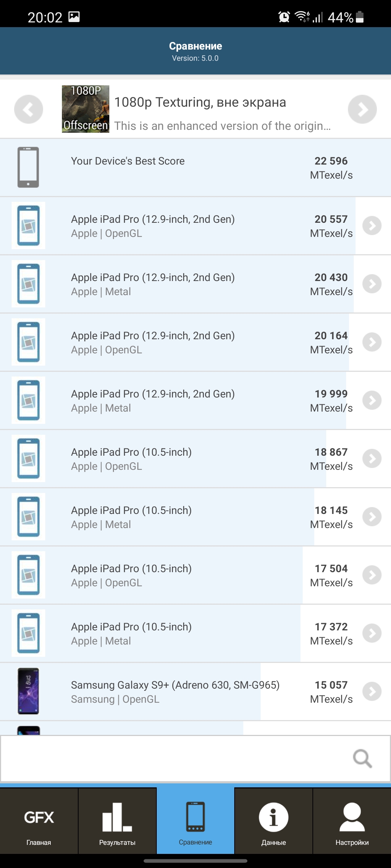
Task: Select Your Device's Best Score row
Action: (195, 167)
